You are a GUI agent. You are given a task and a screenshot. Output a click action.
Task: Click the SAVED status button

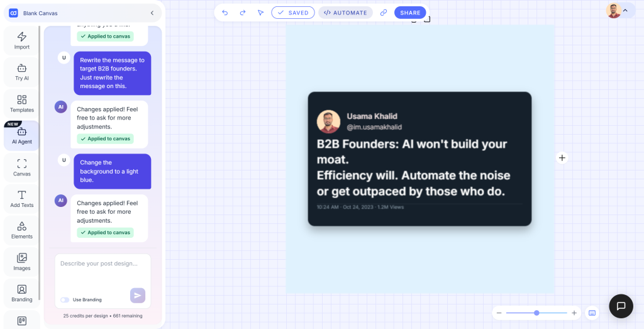coord(293,13)
